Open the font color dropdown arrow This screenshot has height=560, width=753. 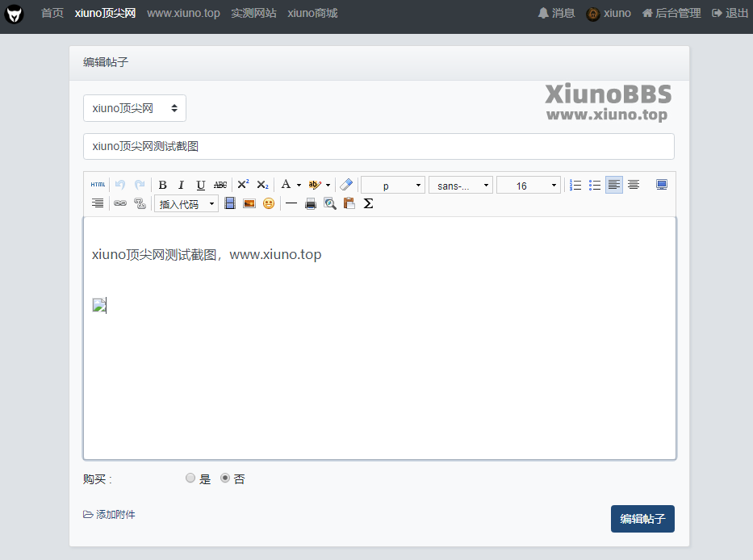[299, 185]
